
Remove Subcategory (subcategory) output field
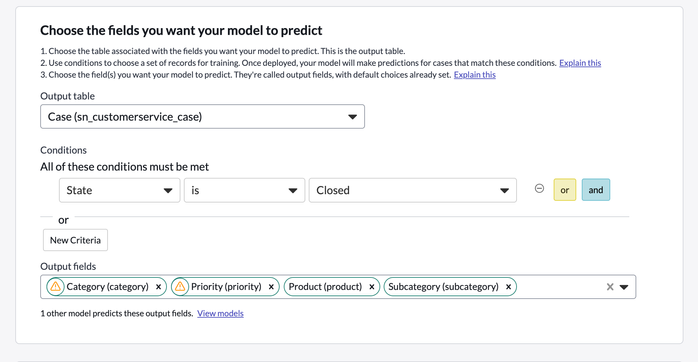pos(508,287)
